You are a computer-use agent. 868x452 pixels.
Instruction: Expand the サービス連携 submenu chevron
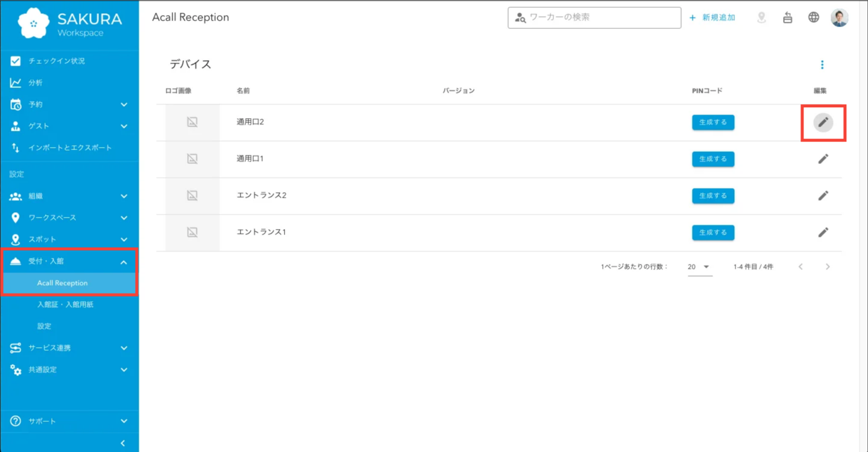(124, 348)
